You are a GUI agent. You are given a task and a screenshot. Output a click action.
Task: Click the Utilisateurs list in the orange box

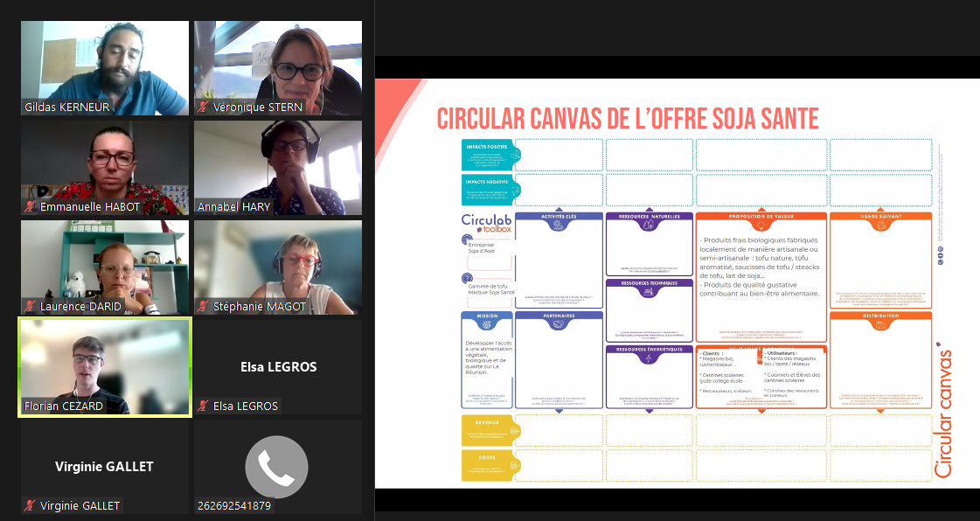792,375
